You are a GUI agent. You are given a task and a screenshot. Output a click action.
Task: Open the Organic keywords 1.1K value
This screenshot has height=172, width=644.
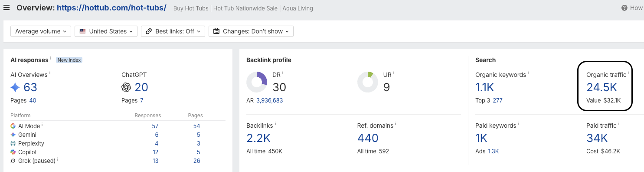[485, 87]
